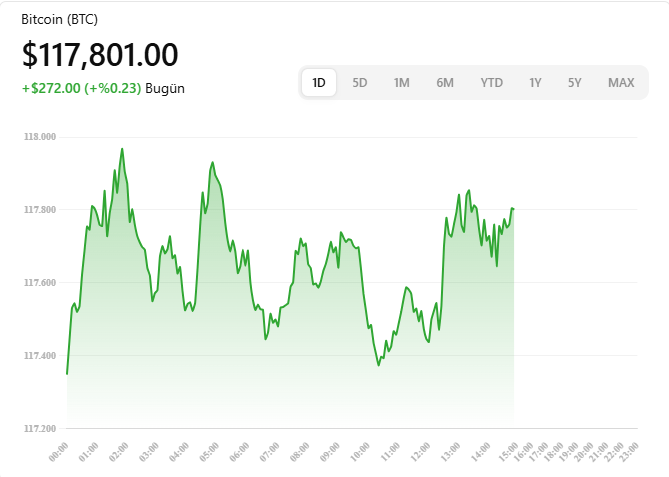Image resolution: width=669 pixels, height=477 pixels.
Task: Click the 00:00 x-axis time label
Action: (x=58, y=450)
